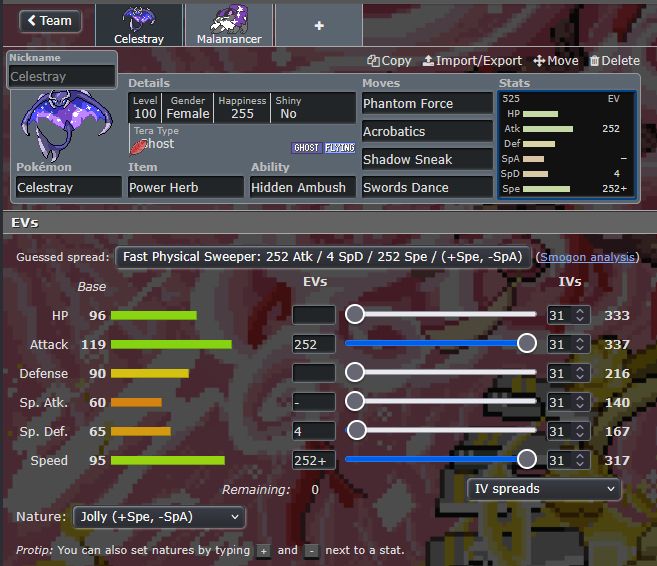657x566 pixels.
Task: Open the Smogon analysis link
Action: (x=587, y=257)
